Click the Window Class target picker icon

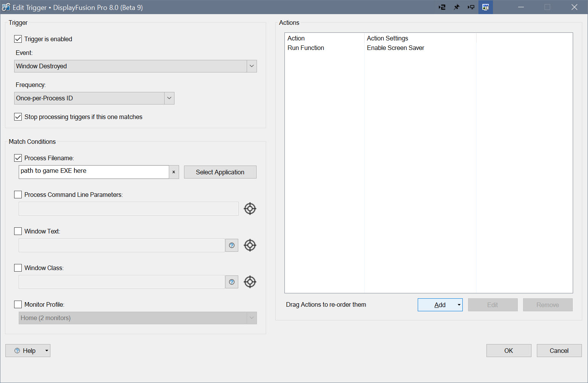click(250, 282)
